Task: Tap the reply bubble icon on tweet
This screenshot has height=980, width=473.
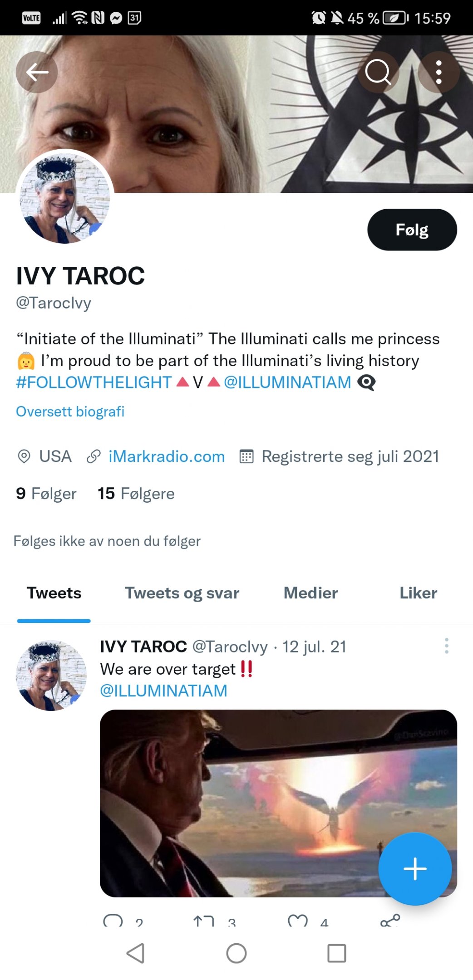Action: (x=113, y=921)
